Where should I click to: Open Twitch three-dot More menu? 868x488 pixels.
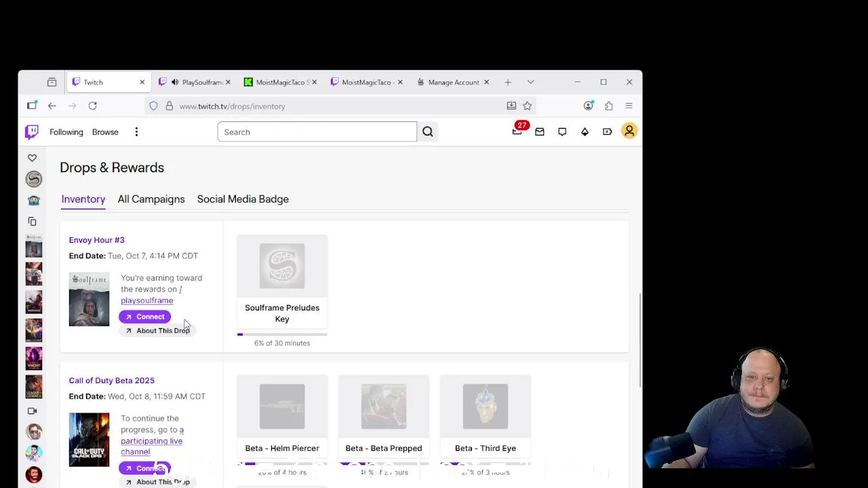click(x=136, y=132)
